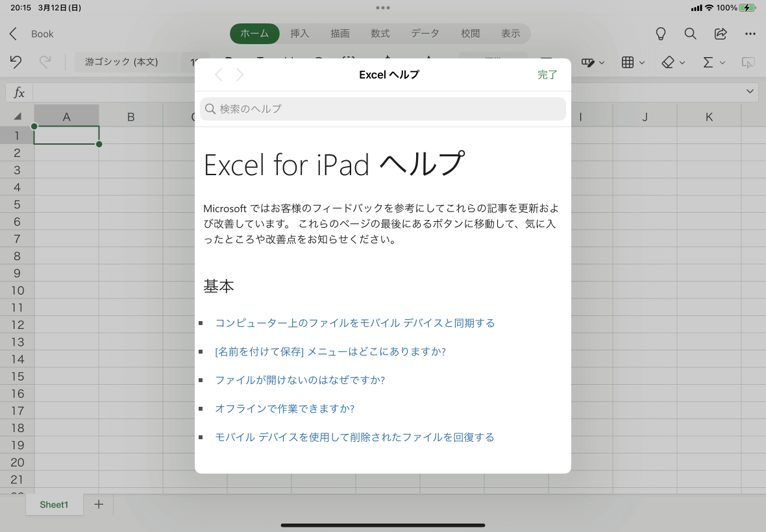Open オフラインで作業できますか? link
Viewport: 766px width, 532px height.
pos(285,409)
